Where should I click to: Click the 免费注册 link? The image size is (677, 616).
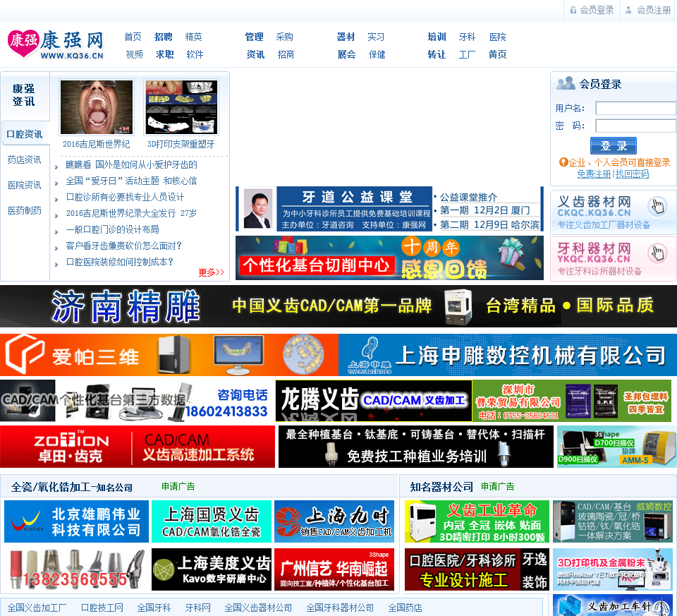point(594,174)
